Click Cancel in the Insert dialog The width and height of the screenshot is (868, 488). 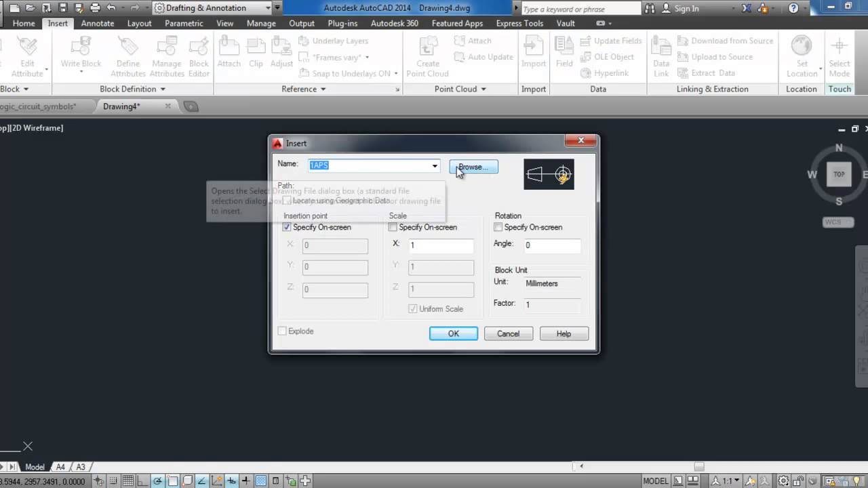coord(508,333)
